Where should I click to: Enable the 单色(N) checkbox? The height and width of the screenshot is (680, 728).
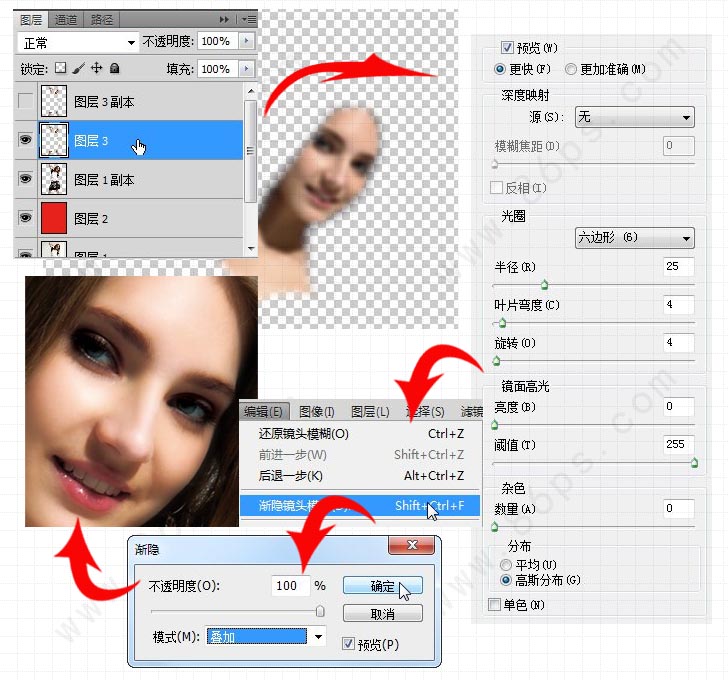(494, 604)
